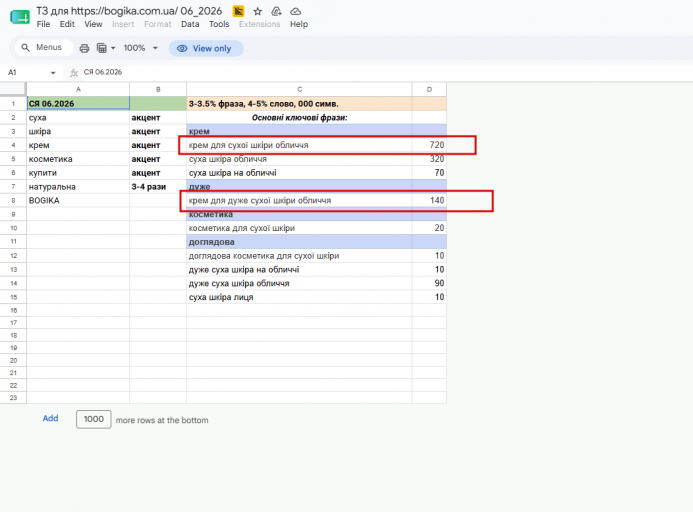Viewport: 693px width, 512px height.
Task: Click the 1000 rows count field
Action: 94,419
